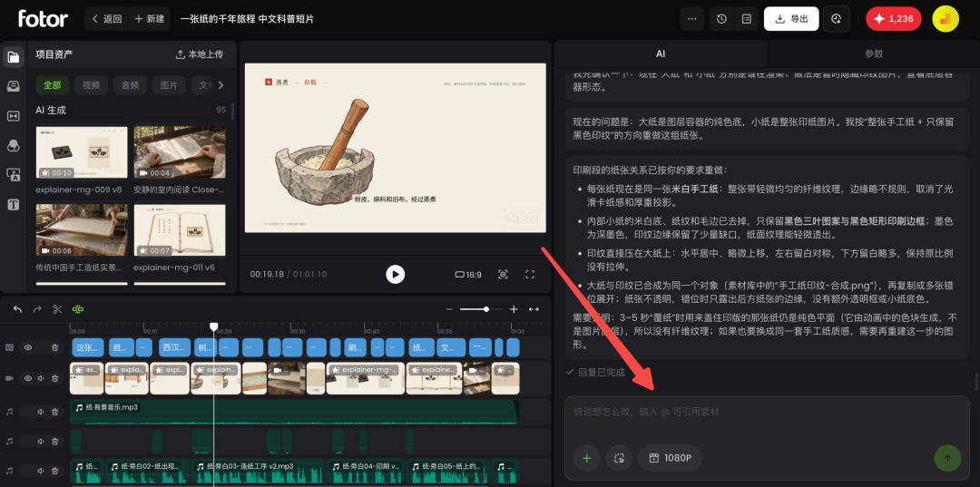Click the 本地上传 upload button
This screenshot has height=487, width=980.
pos(200,54)
